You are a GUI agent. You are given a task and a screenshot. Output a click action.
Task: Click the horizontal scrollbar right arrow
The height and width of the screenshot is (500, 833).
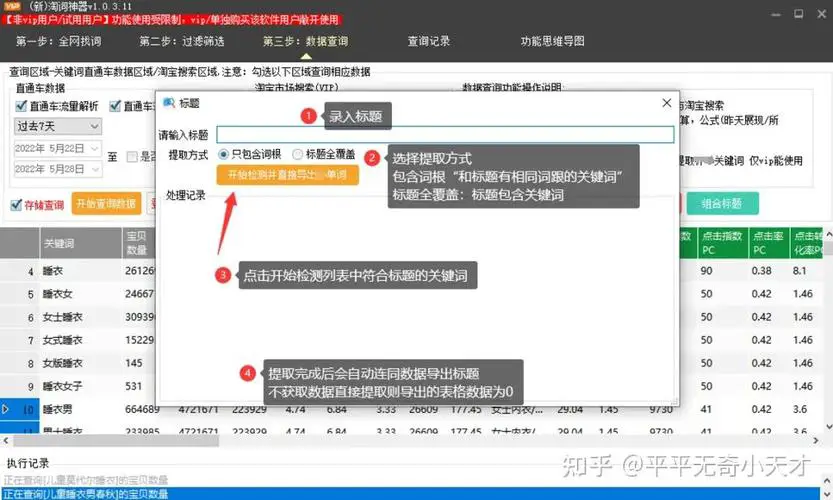point(816,440)
